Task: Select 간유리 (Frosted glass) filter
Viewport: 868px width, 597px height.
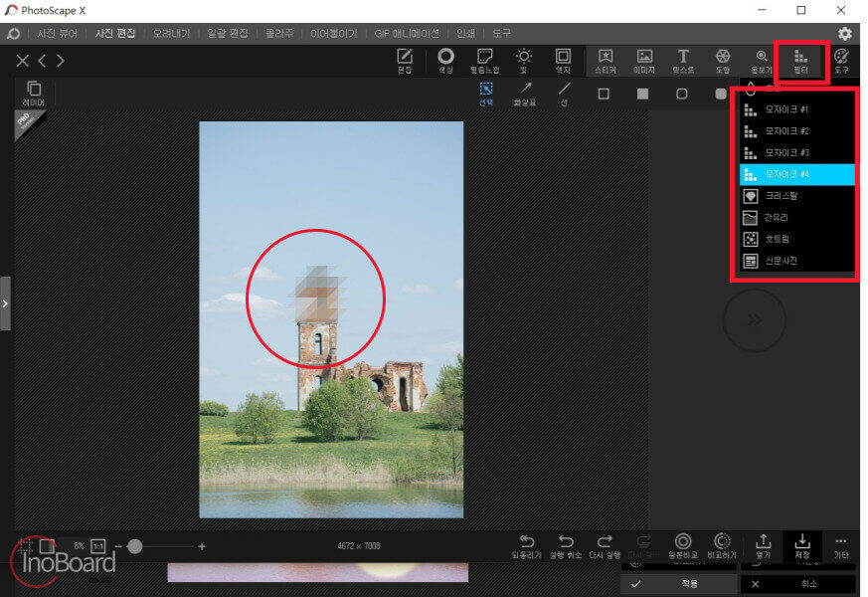Action: [x=797, y=218]
